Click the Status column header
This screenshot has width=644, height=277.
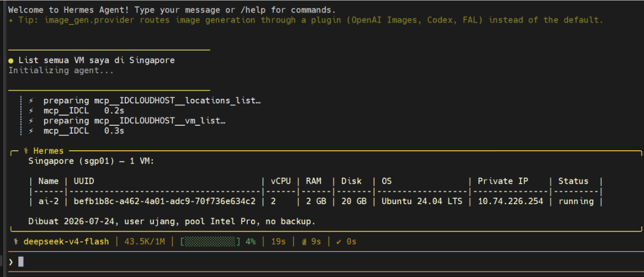tap(573, 181)
